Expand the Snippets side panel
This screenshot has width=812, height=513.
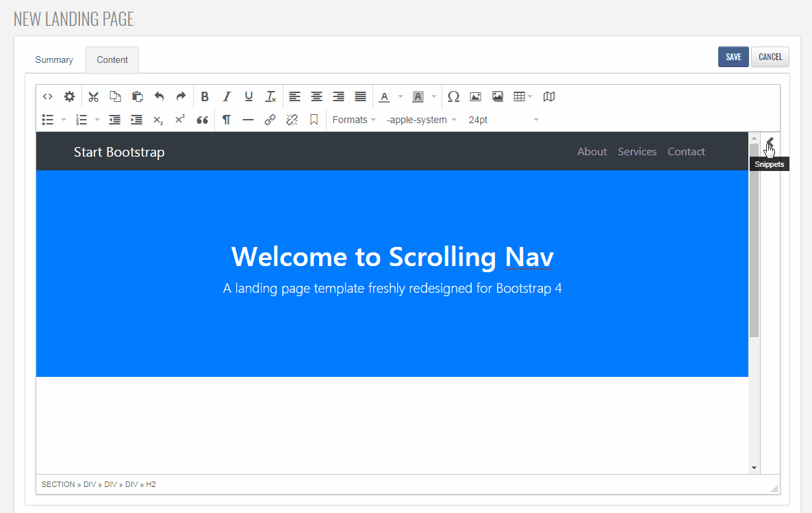click(770, 142)
